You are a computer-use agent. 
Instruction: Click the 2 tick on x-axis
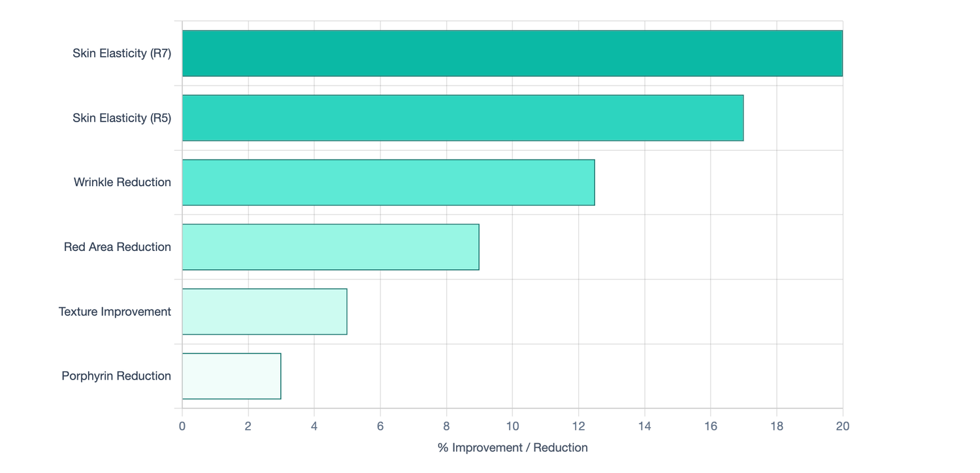[x=248, y=427]
